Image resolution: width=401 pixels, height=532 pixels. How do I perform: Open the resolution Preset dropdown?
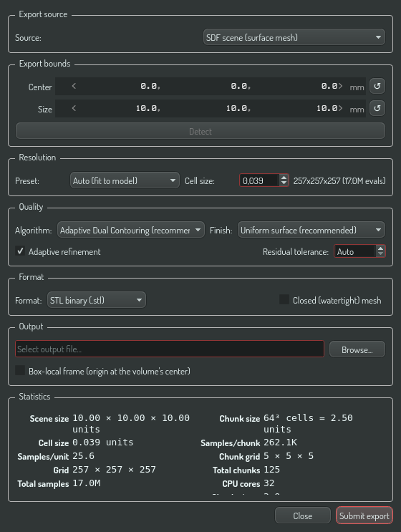(125, 180)
